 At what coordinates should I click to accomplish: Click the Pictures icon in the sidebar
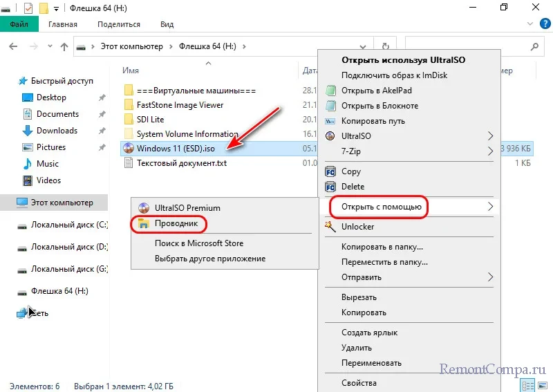click(28, 147)
